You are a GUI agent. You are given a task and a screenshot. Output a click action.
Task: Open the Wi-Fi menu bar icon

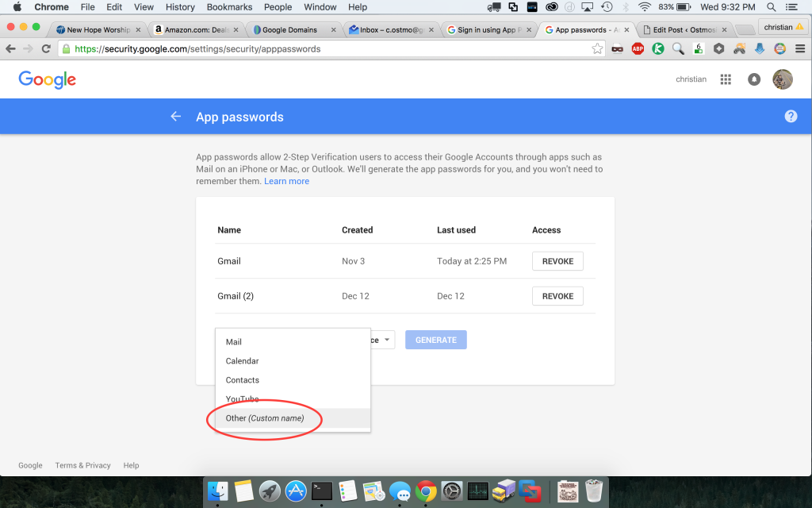pyautogui.click(x=644, y=6)
